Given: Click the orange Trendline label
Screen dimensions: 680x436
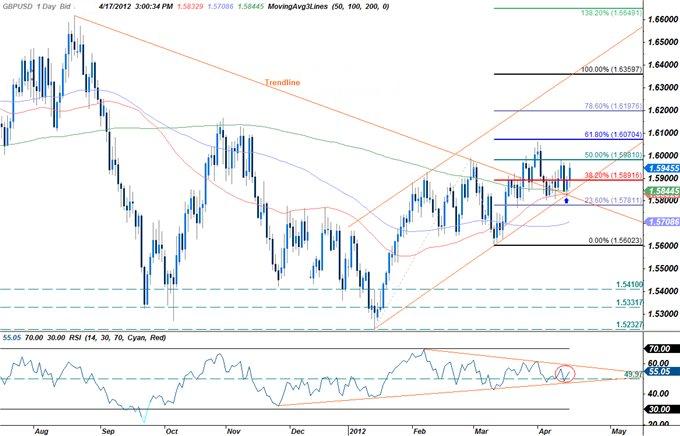Looking at the screenshot, I should (282, 82).
